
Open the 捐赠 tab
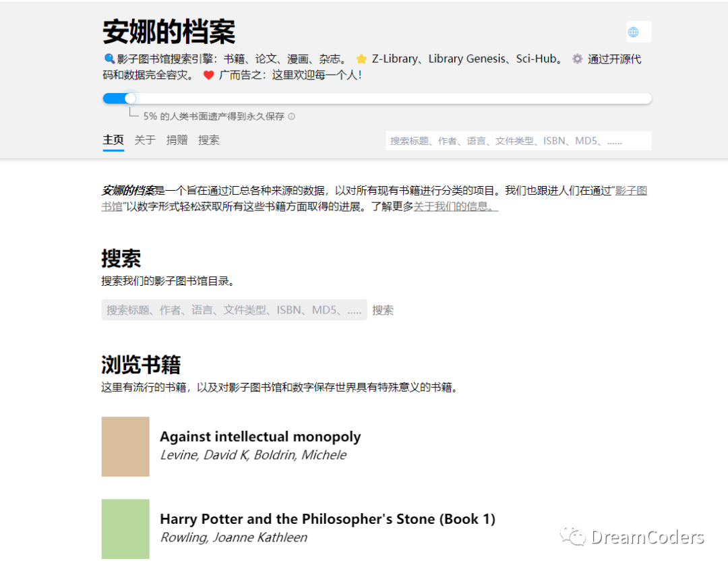177,140
